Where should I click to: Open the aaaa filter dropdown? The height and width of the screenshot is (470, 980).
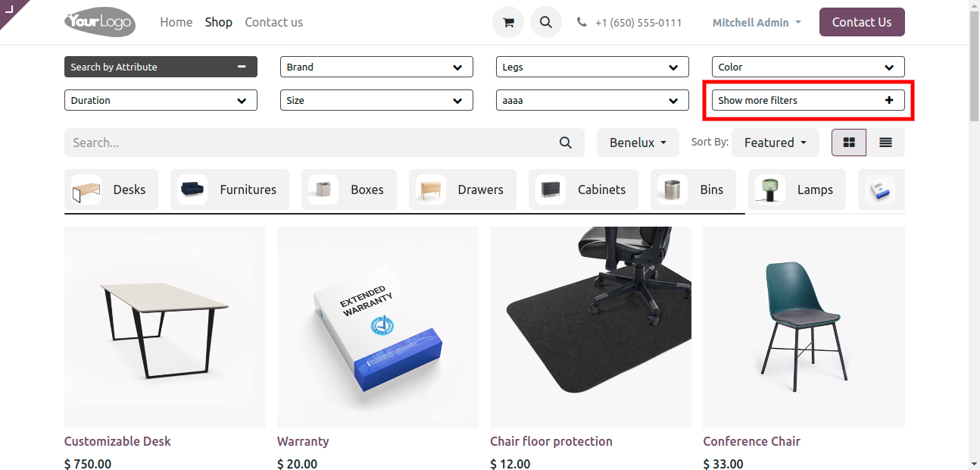(592, 100)
